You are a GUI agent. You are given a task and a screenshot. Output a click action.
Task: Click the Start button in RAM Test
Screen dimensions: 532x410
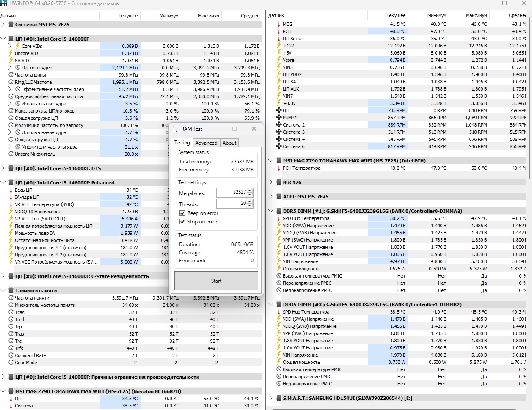tap(216, 281)
